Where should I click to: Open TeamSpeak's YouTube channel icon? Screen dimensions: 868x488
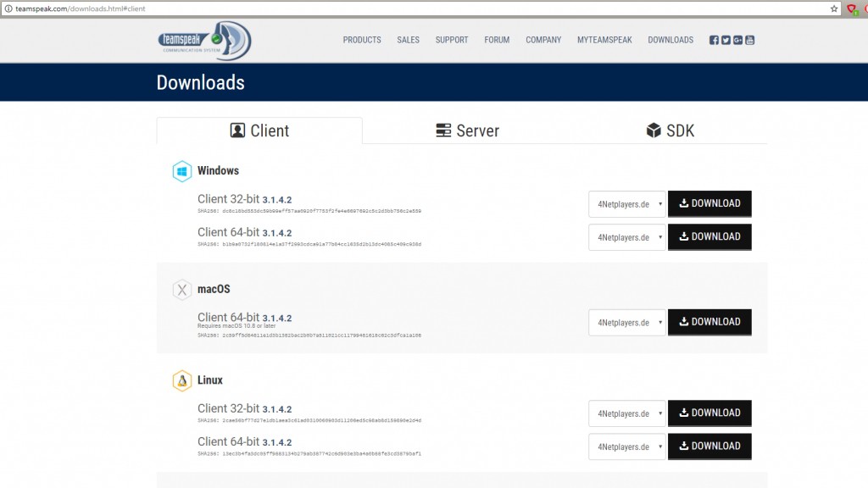click(749, 40)
